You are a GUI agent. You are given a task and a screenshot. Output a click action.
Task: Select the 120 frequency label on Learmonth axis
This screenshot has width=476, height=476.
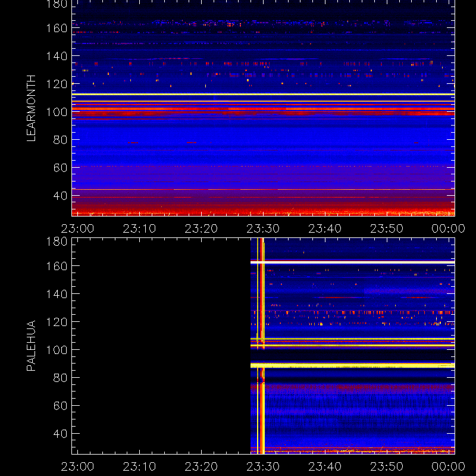57,84
